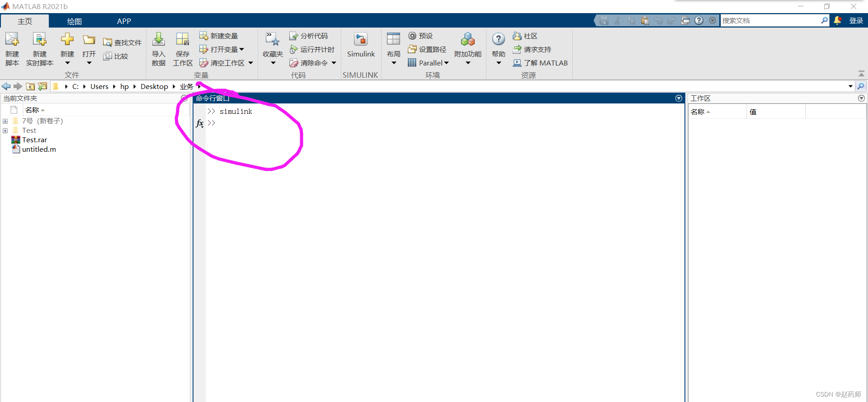This screenshot has height=402, width=868.
Task: Launch Simulink from the toolbar
Action: pyautogui.click(x=361, y=45)
